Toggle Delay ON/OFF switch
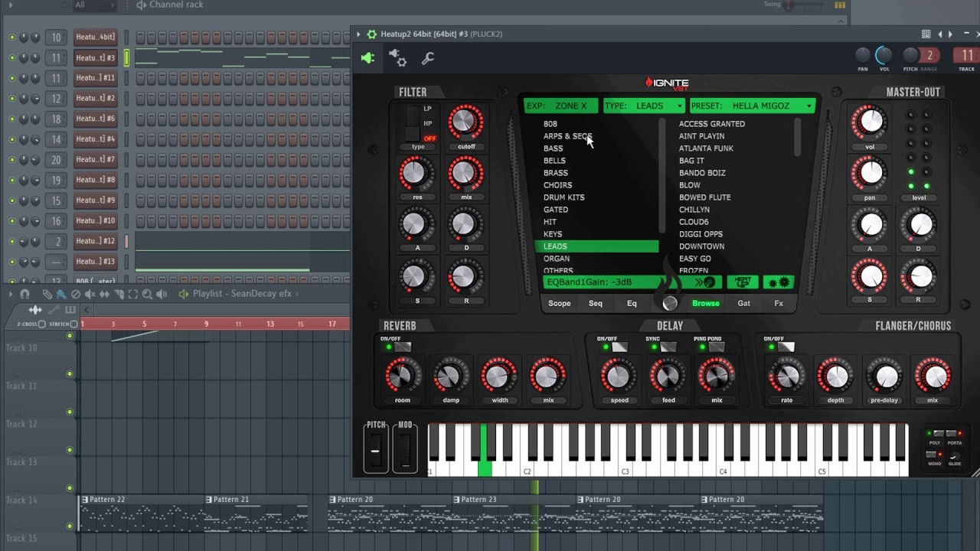Viewport: 980px width, 551px height. [619, 347]
